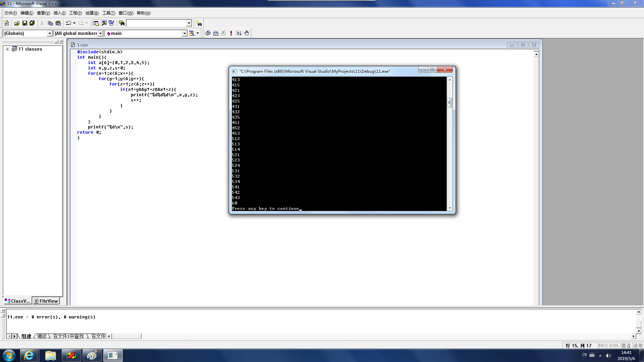Click the Find in Files binoculars icon

[122, 23]
